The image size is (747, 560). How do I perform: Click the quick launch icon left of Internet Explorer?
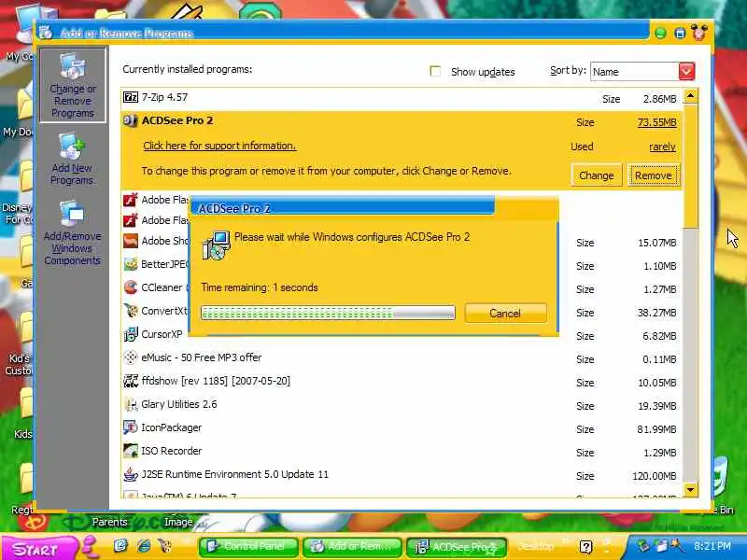point(121,545)
